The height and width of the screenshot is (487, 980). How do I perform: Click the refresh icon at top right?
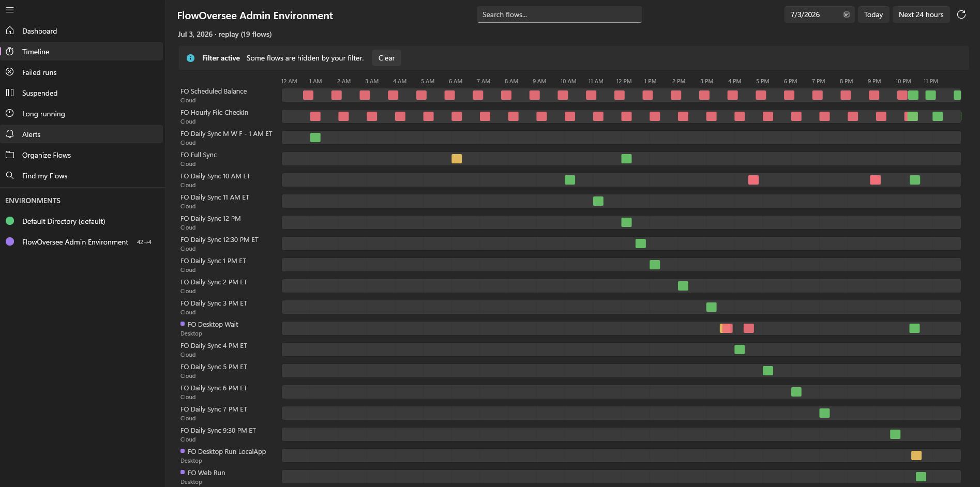pyautogui.click(x=961, y=14)
